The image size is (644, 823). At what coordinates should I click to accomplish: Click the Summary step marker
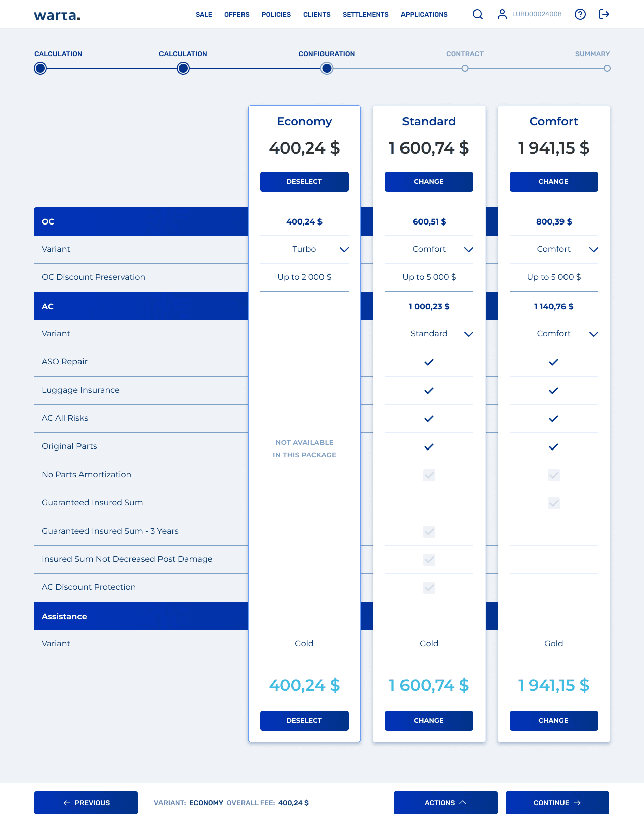pyautogui.click(x=607, y=68)
